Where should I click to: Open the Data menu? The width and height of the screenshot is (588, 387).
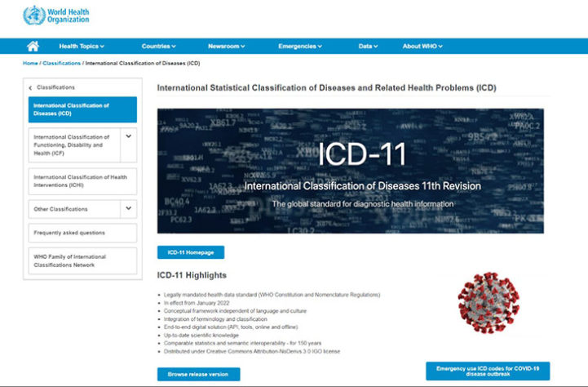368,47
